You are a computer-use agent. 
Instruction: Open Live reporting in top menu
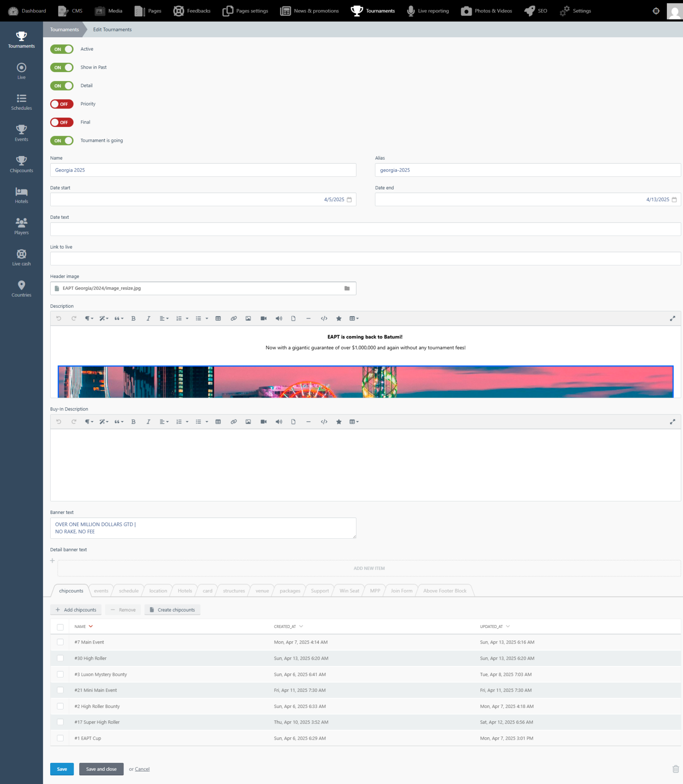428,11
